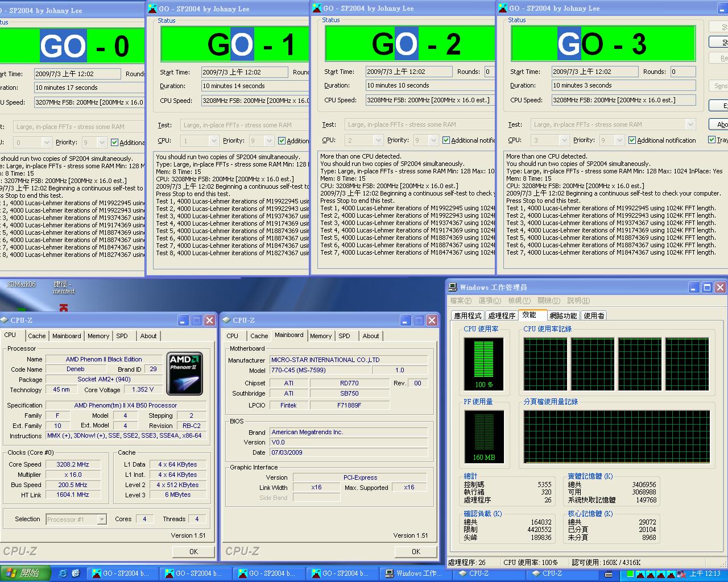Toggle Additional notification in GO-1 window
Image resolution: width=728 pixels, height=582 pixels.
282,141
